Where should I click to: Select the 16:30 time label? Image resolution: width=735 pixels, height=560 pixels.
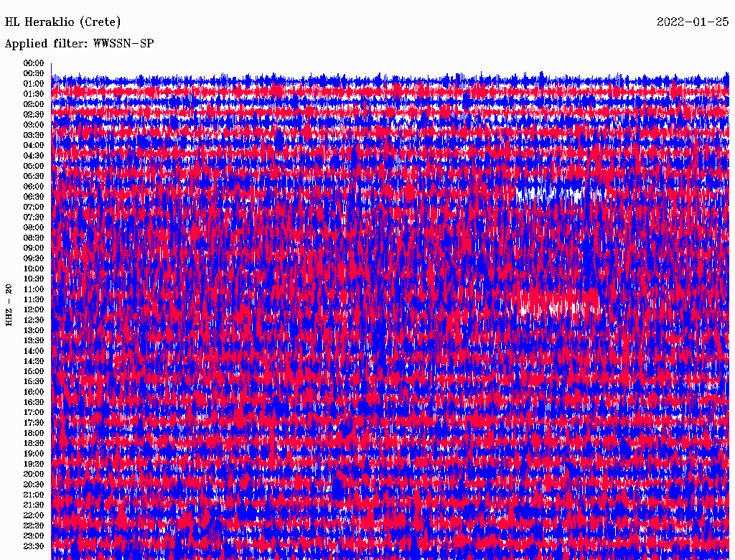(x=34, y=403)
